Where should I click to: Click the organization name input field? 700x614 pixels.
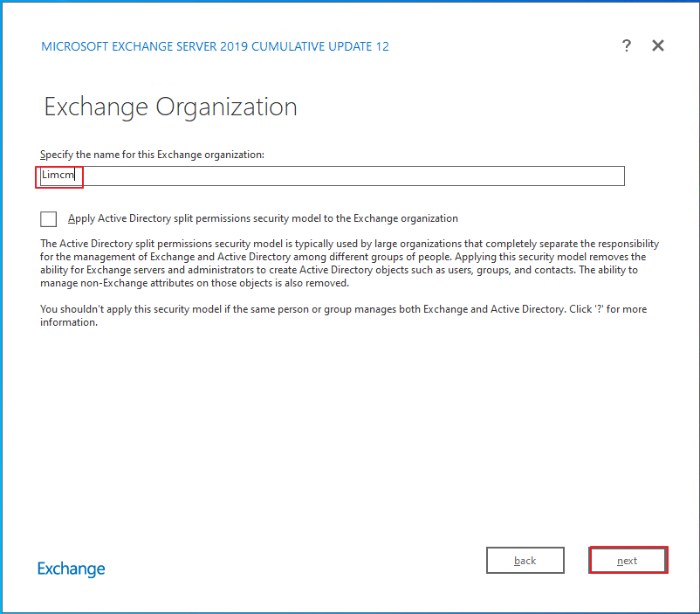333,176
